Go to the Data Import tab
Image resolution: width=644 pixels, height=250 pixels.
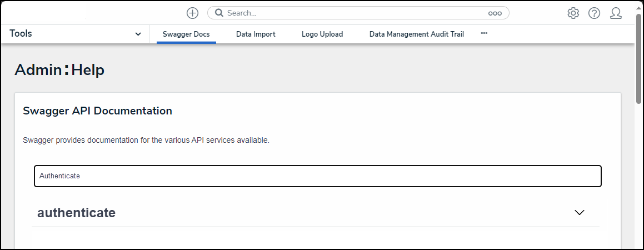point(256,34)
